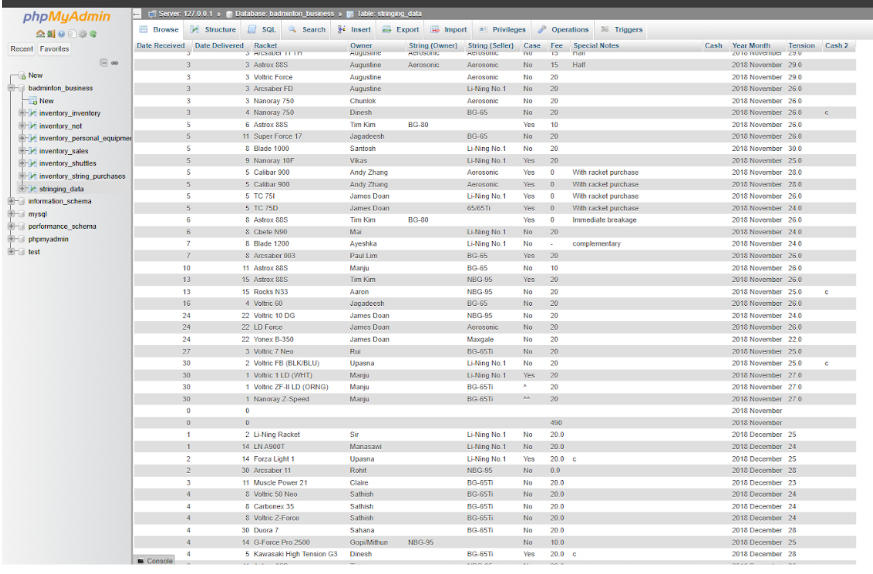Click the collapse-all icon above the database tree

click(x=104, y=63)
